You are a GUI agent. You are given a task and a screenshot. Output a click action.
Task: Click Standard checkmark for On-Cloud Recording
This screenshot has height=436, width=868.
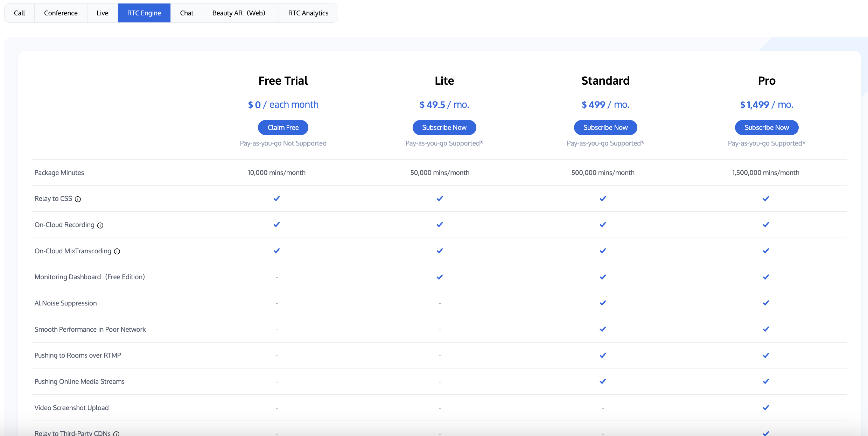tap(603, 225)
